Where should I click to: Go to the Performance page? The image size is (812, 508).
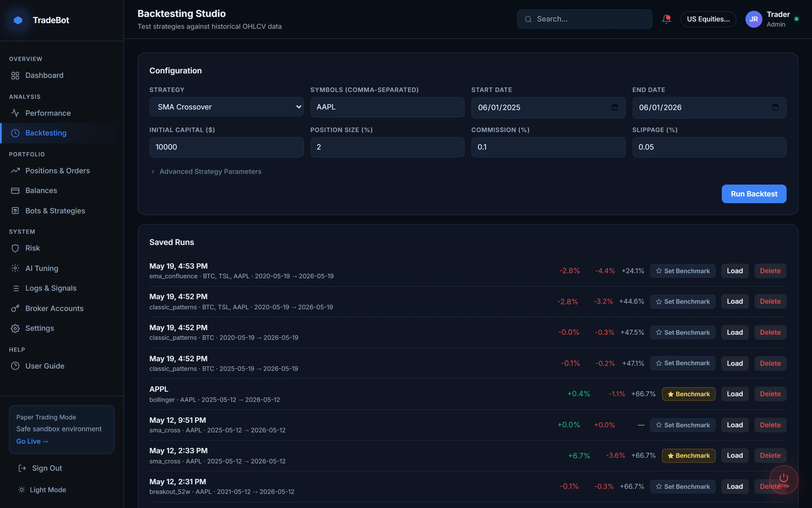point(62,113)
